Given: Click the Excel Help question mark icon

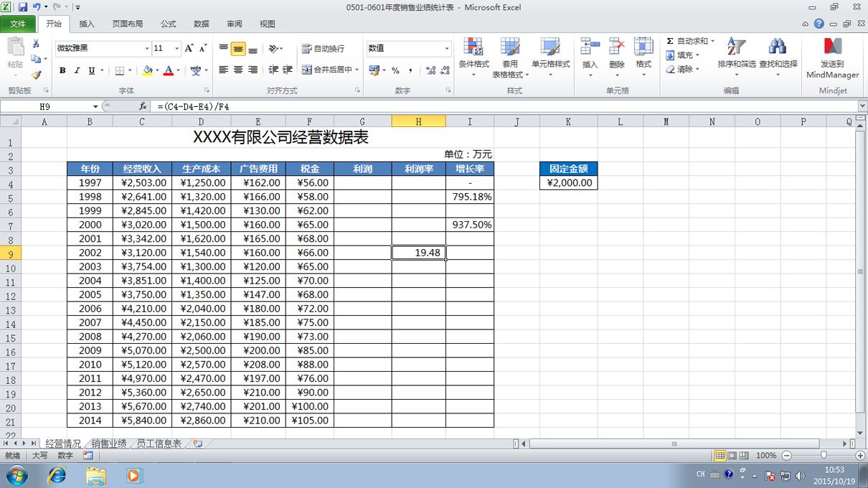Looking at the screenshot, I should 819,24.
